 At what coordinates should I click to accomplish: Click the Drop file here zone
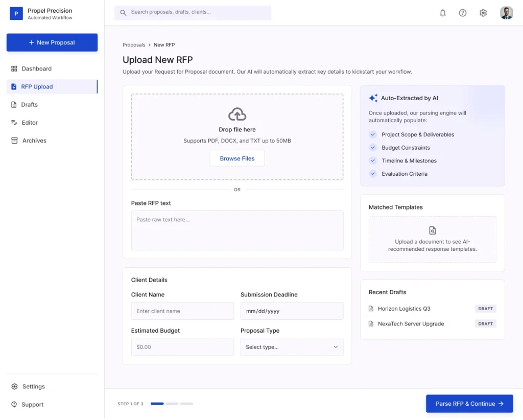237,137
